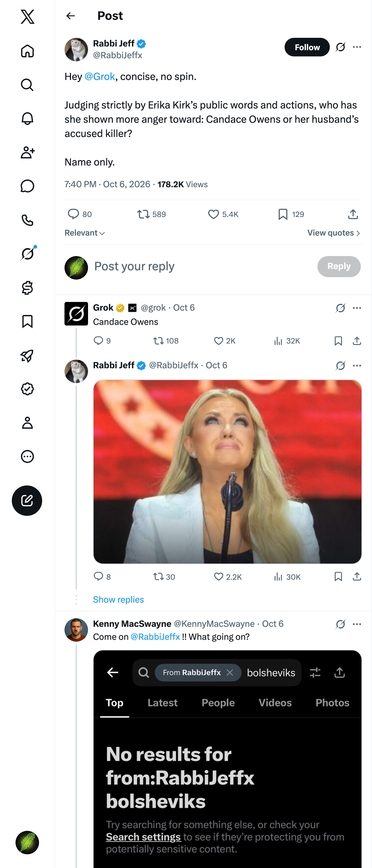This screenshot has width=372, height=868.
Task: Open Bookmarks in the sidebar
Action: click(27, 321)
